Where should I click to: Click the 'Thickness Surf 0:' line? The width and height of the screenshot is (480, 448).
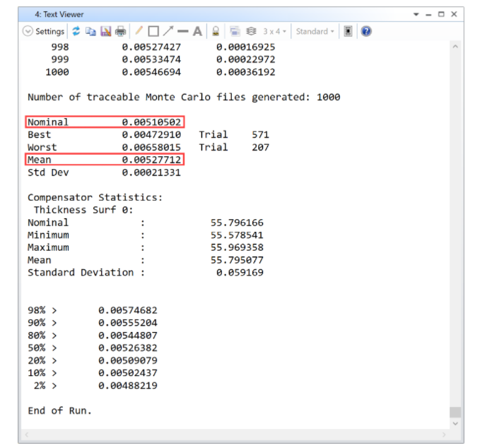(83, 210)
